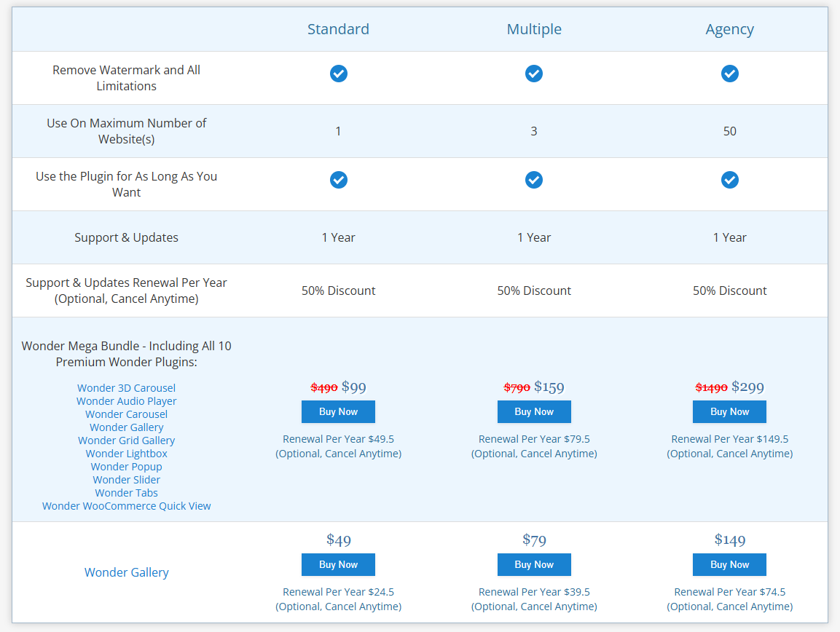Click 'Use On Maximum Number of Website(s)' label
The width and height of the screenshot is (840, 632).
(127, 131)
